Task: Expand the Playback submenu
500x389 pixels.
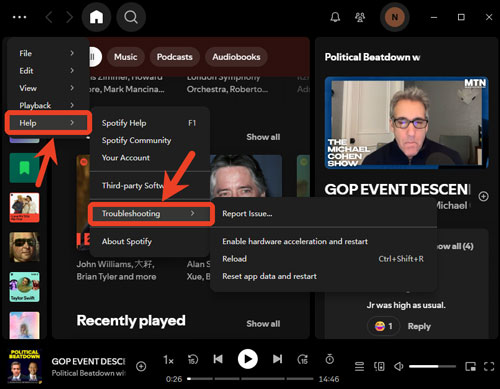Action: [x=47, y=105]
